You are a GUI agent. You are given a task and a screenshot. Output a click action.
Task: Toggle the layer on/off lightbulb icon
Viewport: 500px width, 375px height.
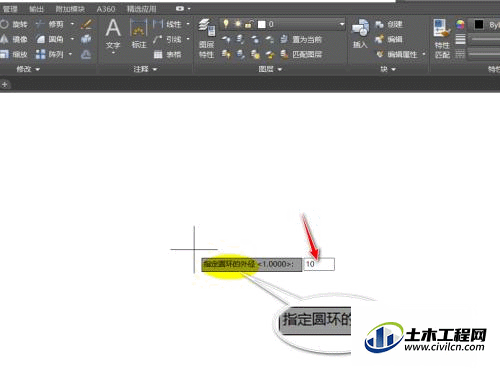click(226, 24)
